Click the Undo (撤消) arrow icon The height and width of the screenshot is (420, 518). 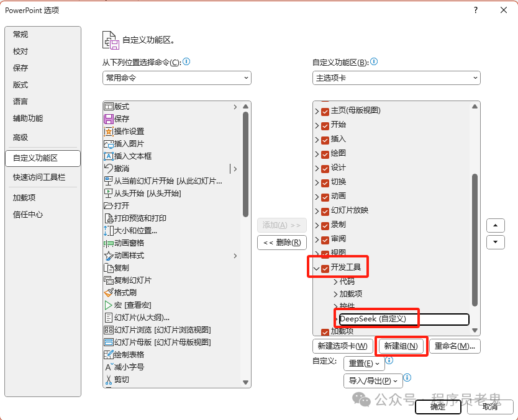108,168
